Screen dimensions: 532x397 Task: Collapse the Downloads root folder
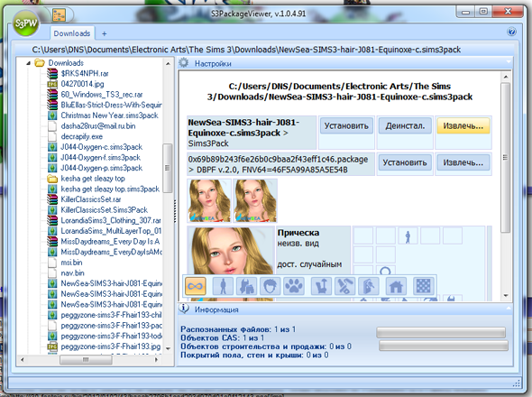point(29,63)
